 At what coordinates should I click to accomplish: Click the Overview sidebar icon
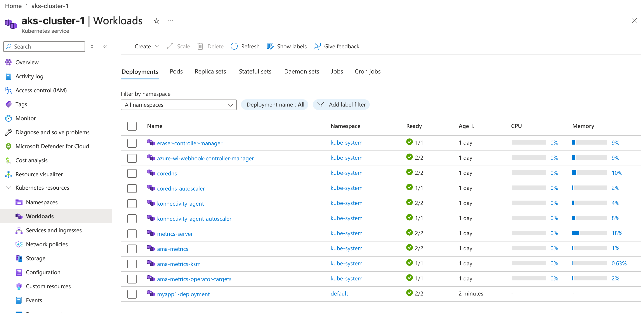[x=9, y=62]
